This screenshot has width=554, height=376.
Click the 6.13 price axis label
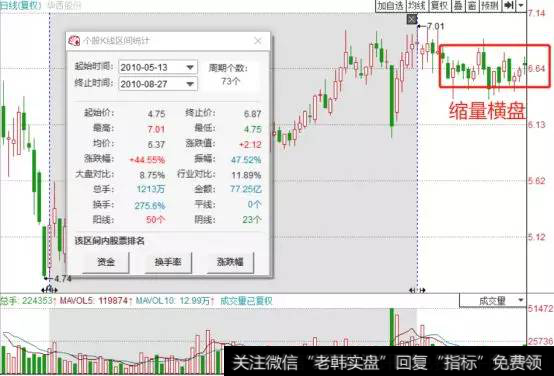[536, 124]
